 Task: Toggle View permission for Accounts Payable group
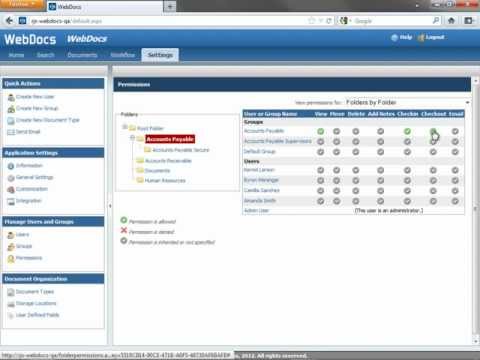click(321, 131)
